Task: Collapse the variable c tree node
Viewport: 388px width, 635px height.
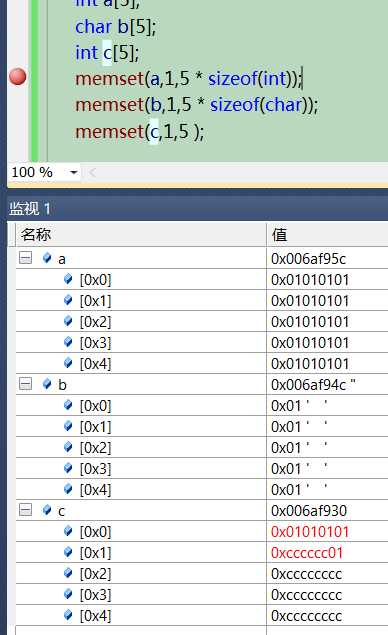Action: point(25,509)
